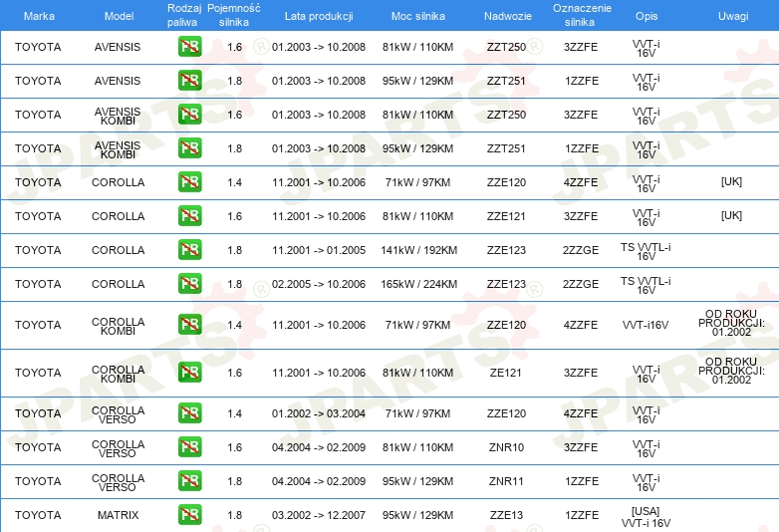Select COROLLA VERSO model in ZNR11 row

(x=118, y=482)
